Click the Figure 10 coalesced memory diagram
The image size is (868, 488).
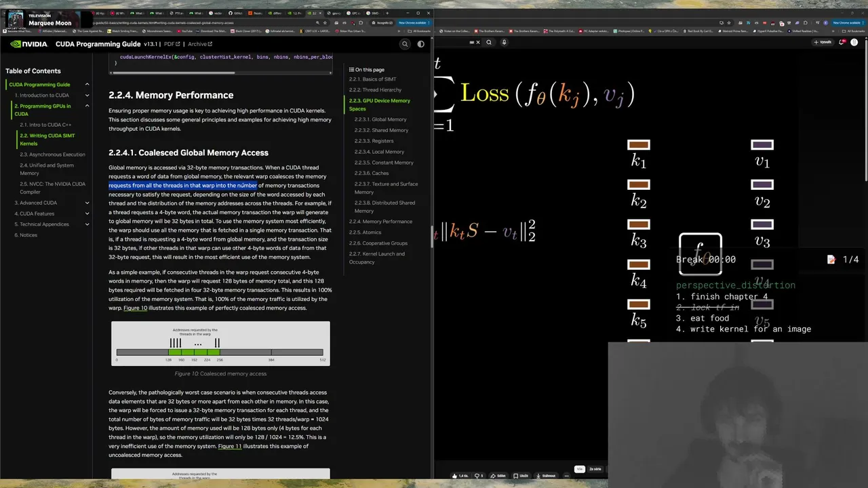click(x=220, y=344)
